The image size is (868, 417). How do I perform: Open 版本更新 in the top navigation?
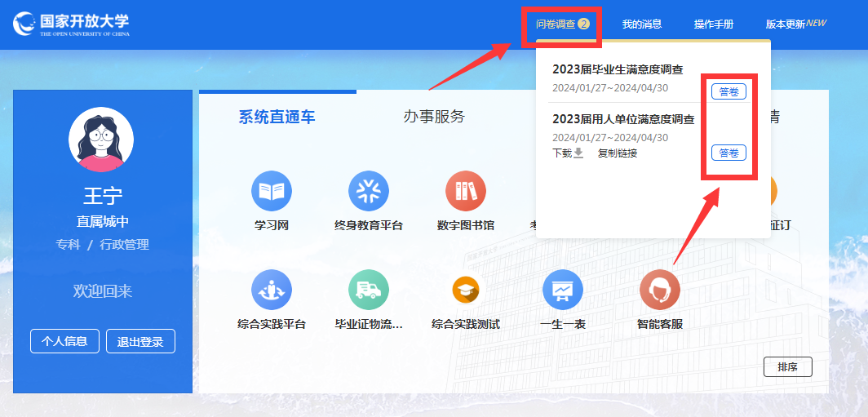[x=795, y=24]
